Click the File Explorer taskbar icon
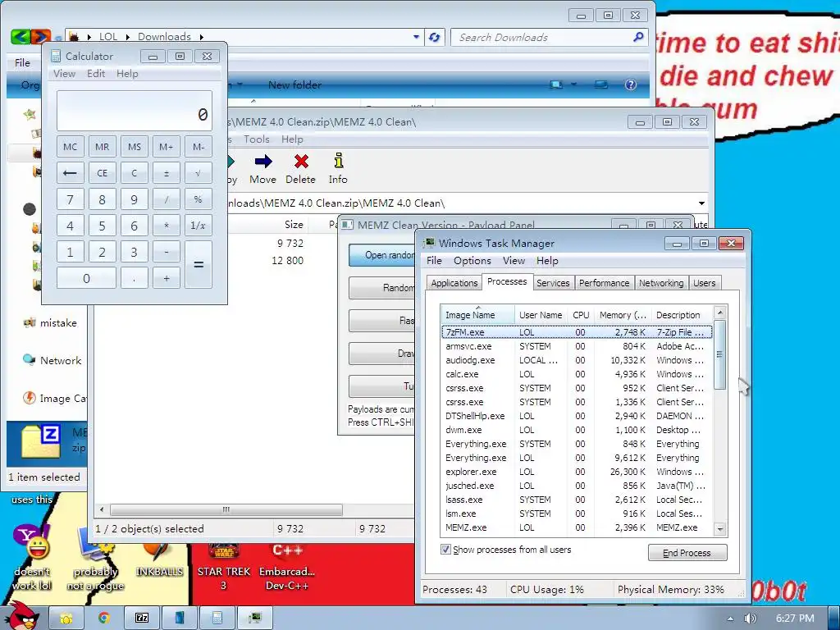Screen dimensions: 840x630 (66, 619)
